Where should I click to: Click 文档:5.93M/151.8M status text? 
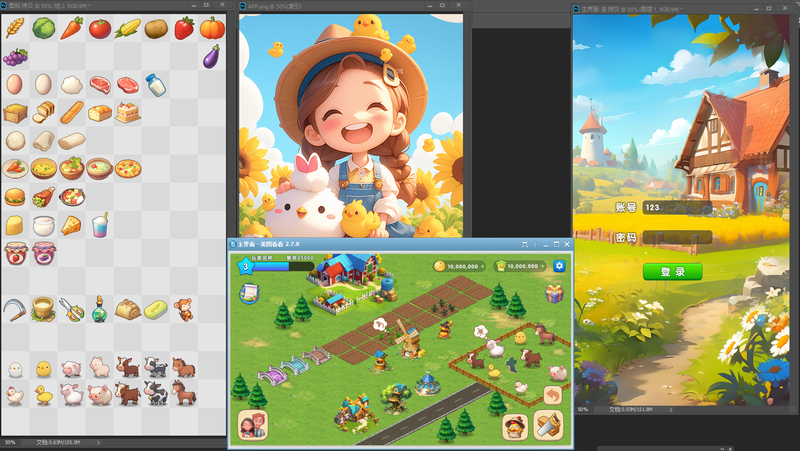click(x=631, y=409)
